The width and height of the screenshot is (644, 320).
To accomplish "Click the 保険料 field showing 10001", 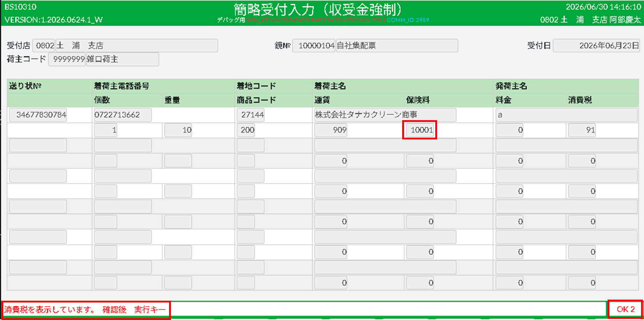I will (x=420, y=130).
